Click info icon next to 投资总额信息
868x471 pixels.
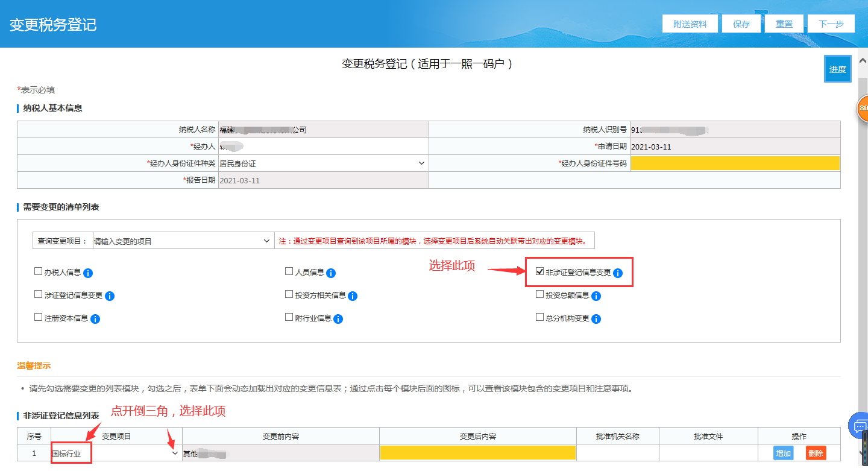(x=596, y=296)
